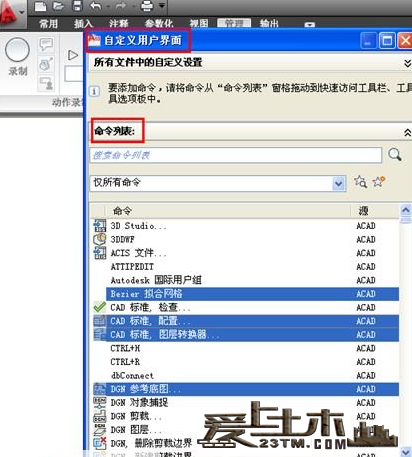
Task: Click the DGN 剪裁 command icon
Action: (99, 416)
